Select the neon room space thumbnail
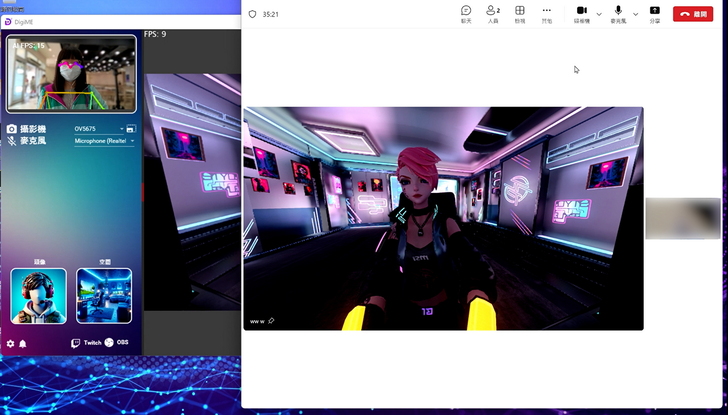728x415 pixels. [x=104, y=296]
